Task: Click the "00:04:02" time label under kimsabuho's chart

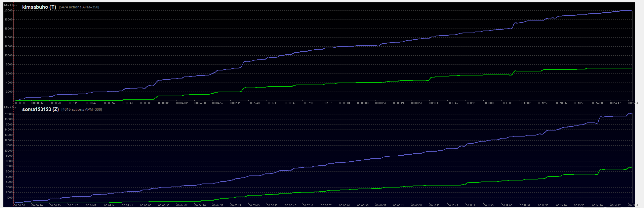Action: (x=182, y=103)
